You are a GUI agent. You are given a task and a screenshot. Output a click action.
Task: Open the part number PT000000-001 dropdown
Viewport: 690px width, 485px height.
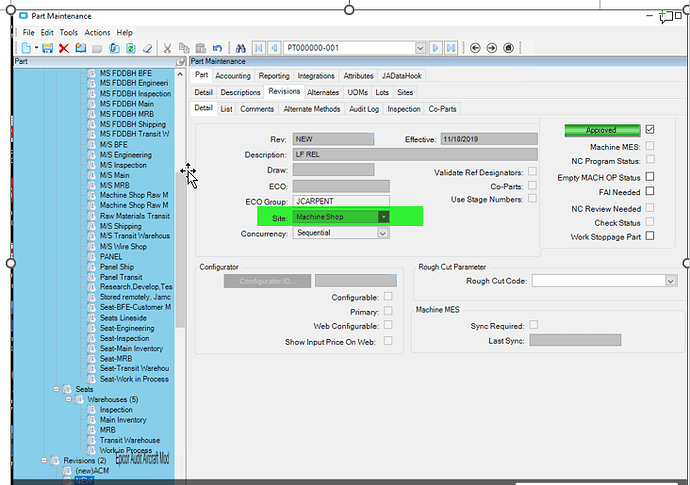tap(420, 48)
